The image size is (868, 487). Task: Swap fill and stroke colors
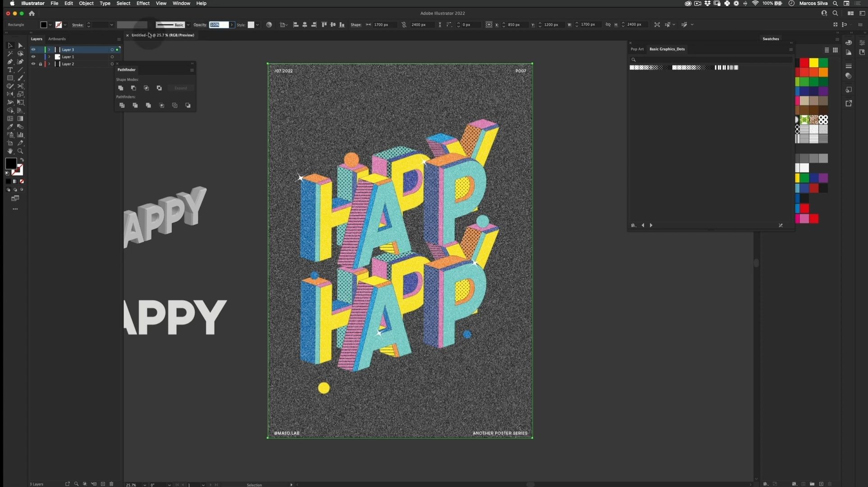click(x=22, y=160)
